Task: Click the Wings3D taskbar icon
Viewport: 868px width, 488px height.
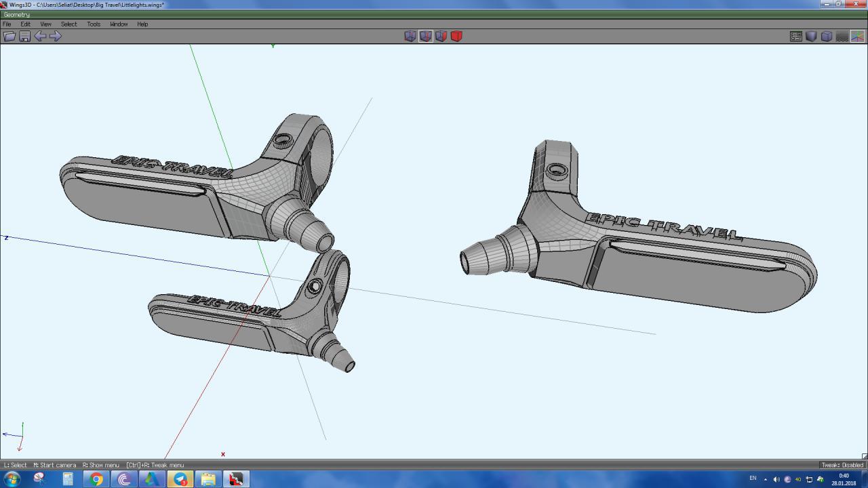Action: (235, 479)
